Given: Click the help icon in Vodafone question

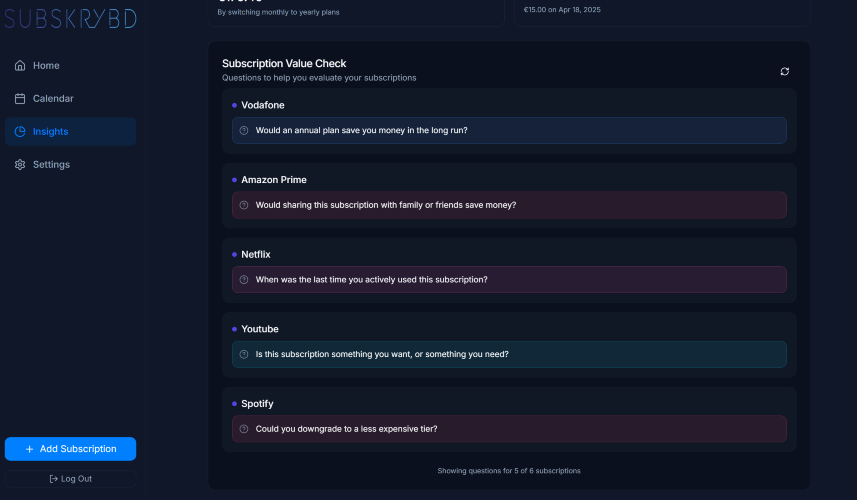Looking at the screenshot, I should pyautogui.click(x=244, y=131).
